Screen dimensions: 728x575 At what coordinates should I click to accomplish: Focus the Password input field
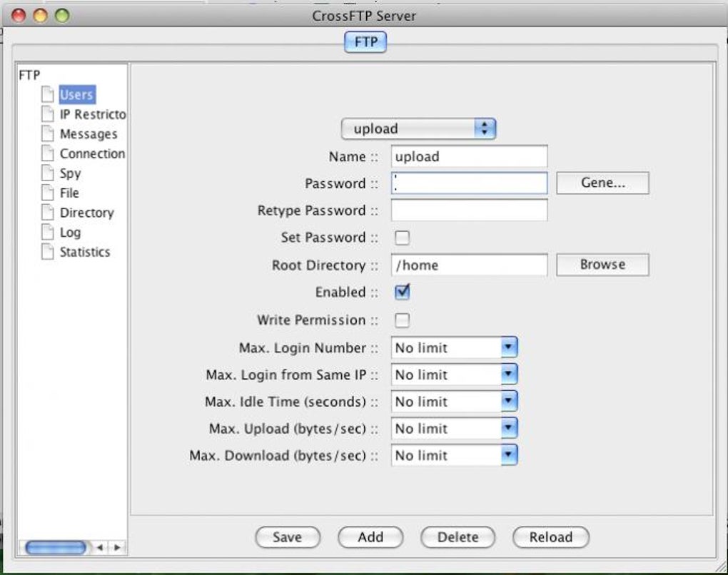coord(470,183)
